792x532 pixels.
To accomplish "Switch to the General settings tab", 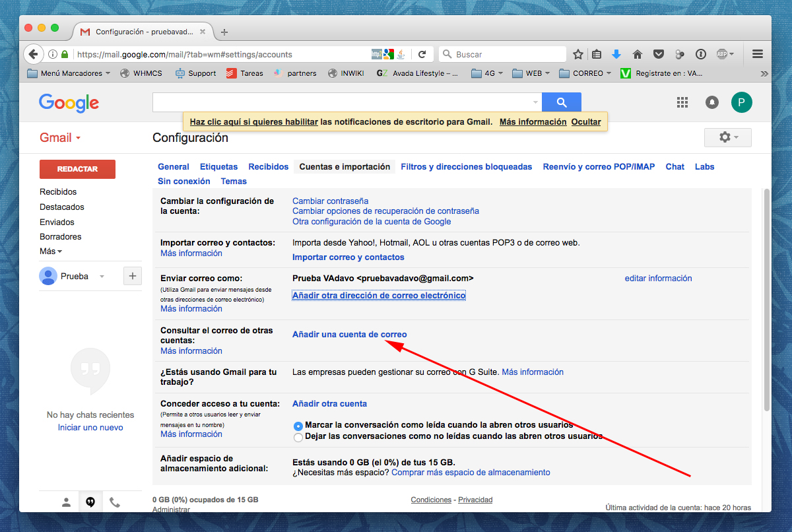I will (174, 167).
